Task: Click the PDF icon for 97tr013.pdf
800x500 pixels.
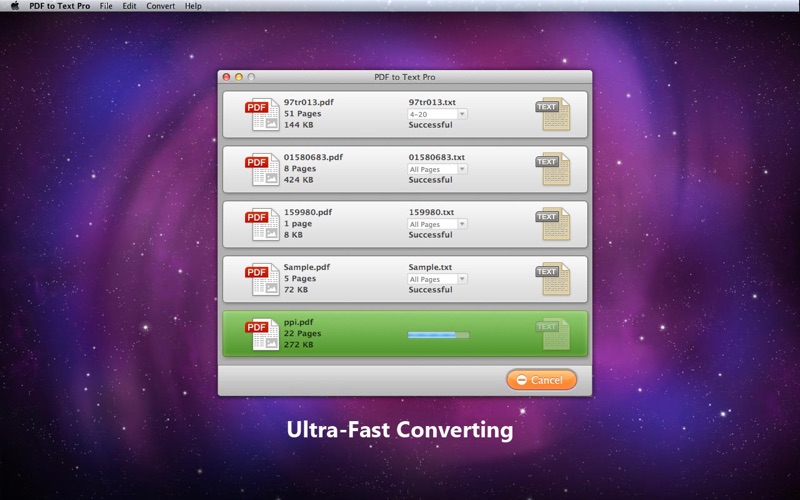Action: (x=262, y=114)
